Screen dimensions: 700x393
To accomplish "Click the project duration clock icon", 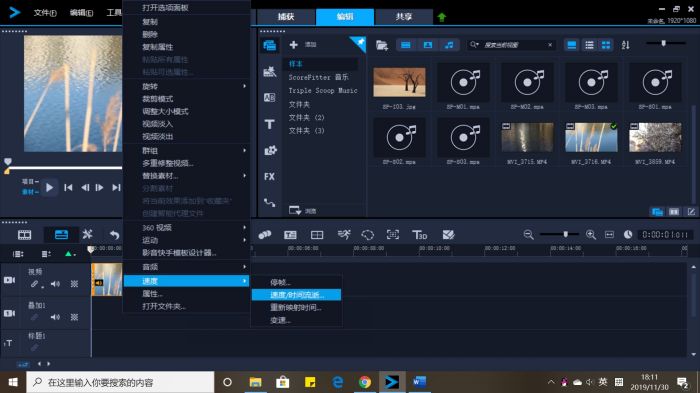I will click(628, 235).
